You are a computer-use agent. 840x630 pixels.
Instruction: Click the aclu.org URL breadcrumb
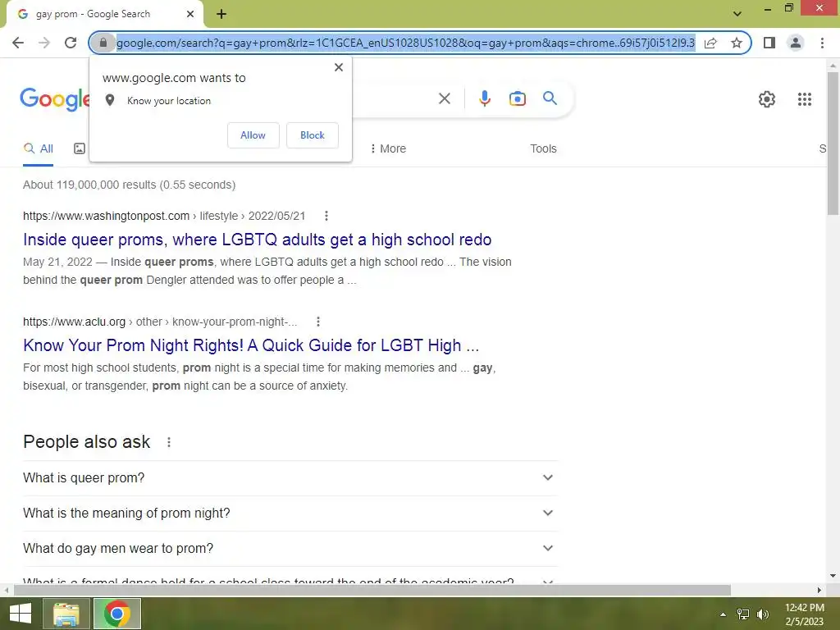160,322
